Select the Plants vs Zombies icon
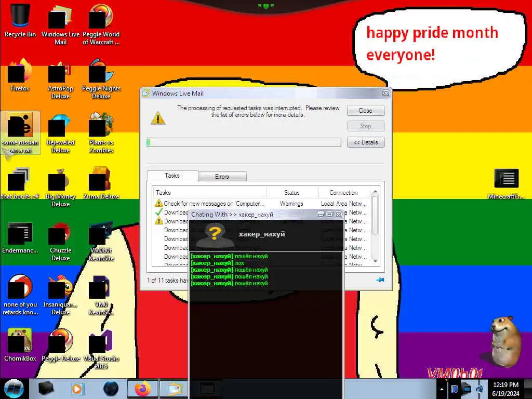Viewport: 532px width, 399px height. (101, 132)
